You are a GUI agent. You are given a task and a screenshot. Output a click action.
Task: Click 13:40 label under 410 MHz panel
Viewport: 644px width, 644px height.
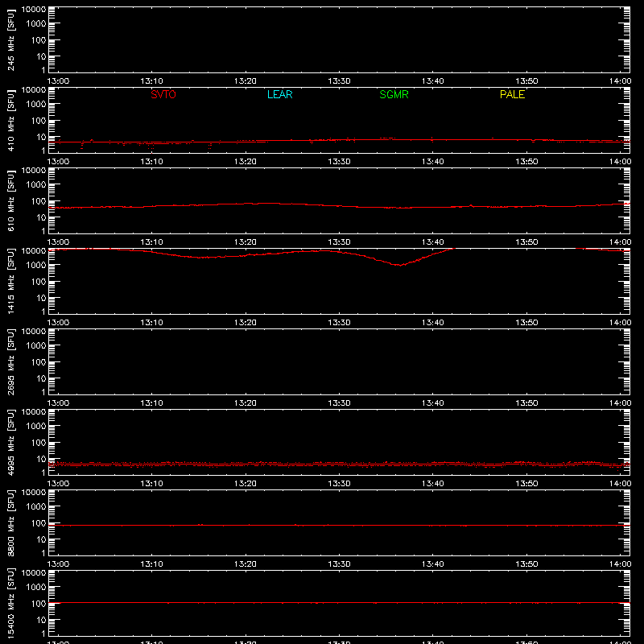(x=432, y=162)
